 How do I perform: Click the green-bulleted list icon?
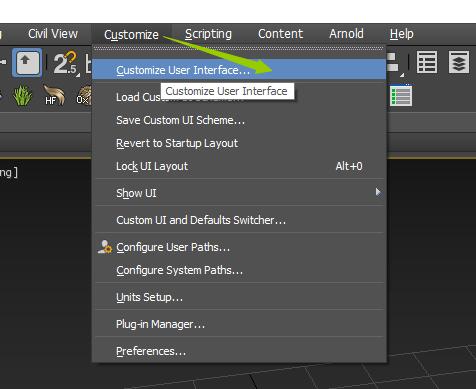[x=401, y=96]
